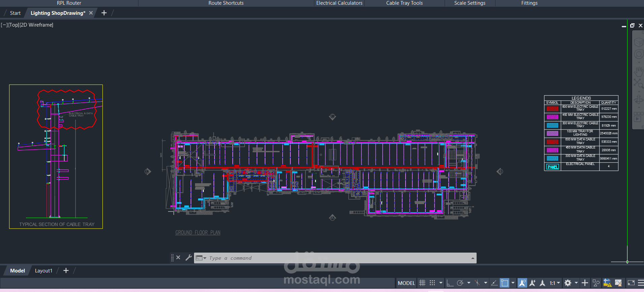Create a new layout with plus button

(66, 270)
